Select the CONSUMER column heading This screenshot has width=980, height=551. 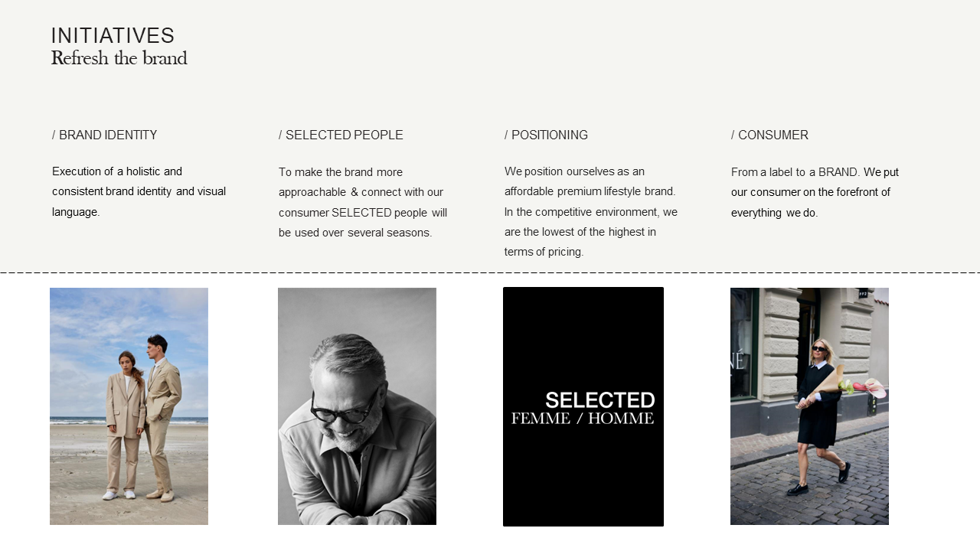point(770,135)
